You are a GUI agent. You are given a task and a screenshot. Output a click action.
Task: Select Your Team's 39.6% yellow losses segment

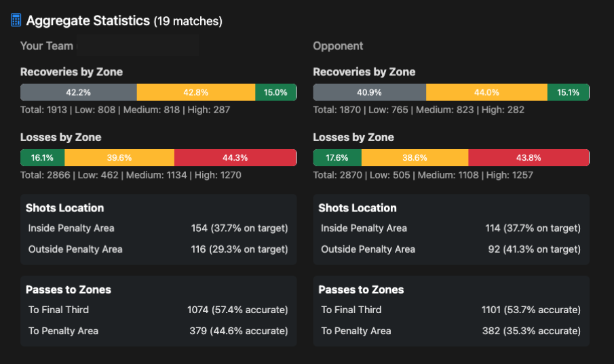(x=119, y=158)
